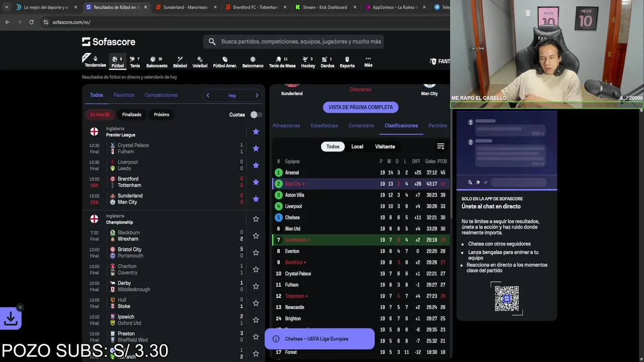Click the info icon in Chelsea notification
The image size is (644, 362).
tap(276, 339)
